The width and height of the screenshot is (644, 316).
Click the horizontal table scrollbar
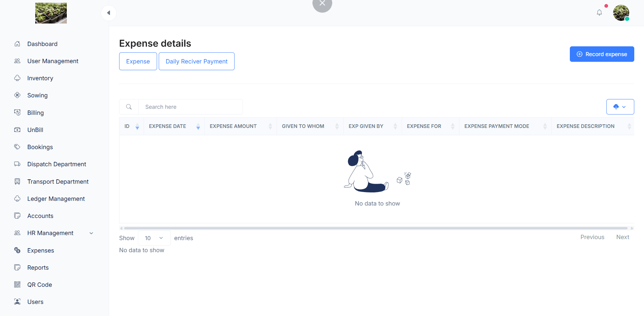point(375,228)
